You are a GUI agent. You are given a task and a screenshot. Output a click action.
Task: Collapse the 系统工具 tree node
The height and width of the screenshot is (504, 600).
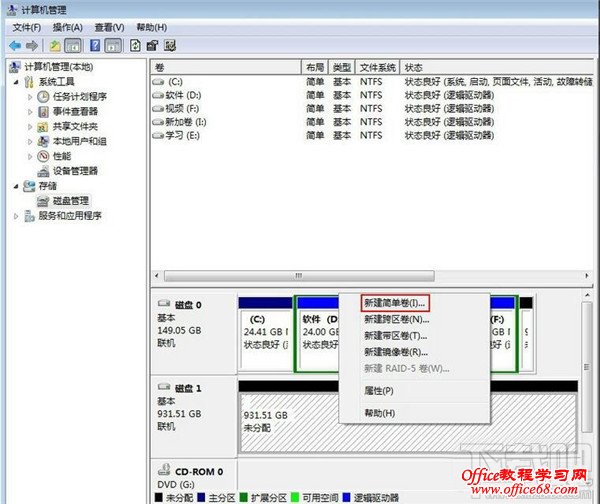tap(16, 82)
